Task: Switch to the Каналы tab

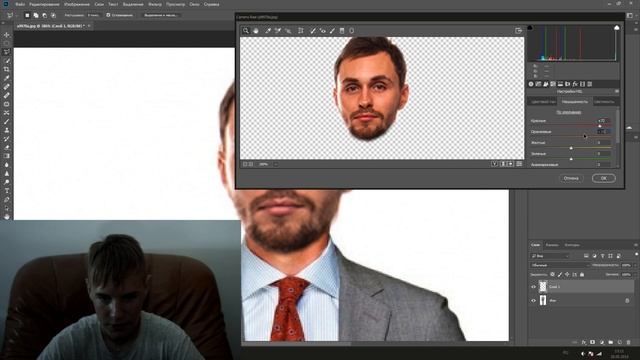Action: (552, 245)
